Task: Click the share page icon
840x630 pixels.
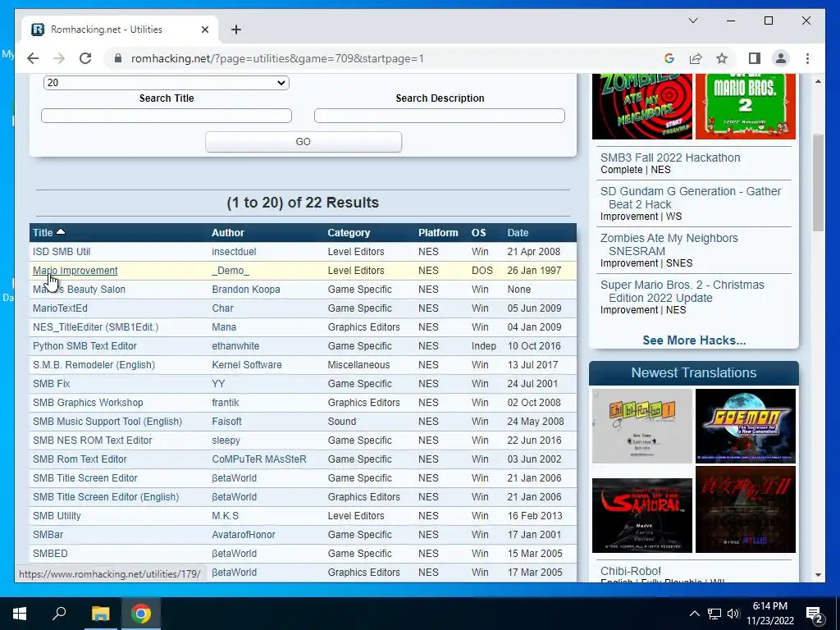Action: [x=696, y=58]
